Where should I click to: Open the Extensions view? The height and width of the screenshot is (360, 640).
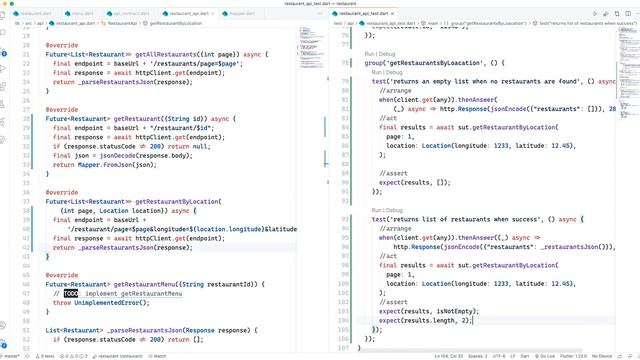tap(3, 87)
